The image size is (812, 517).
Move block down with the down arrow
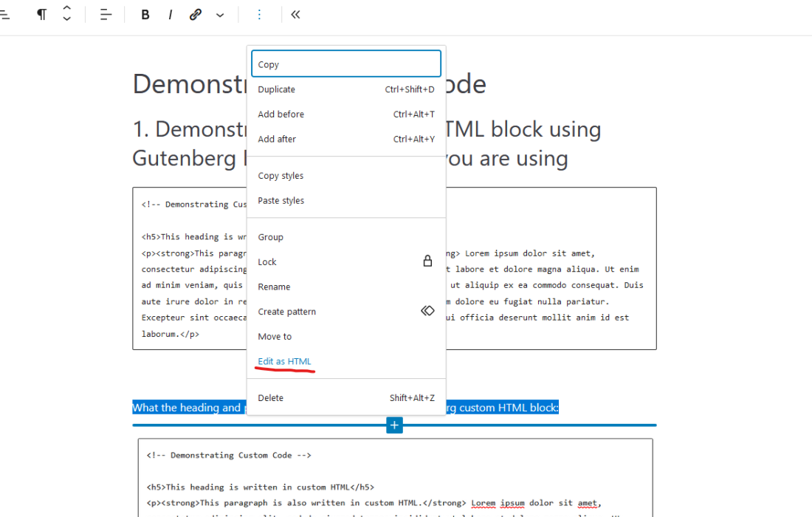[x=66, y=18]
